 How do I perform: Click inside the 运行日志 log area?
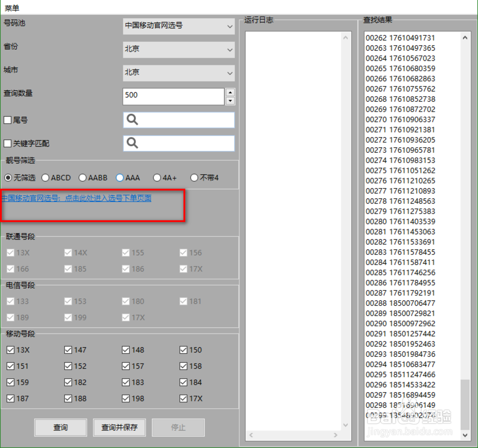point(293,231)
